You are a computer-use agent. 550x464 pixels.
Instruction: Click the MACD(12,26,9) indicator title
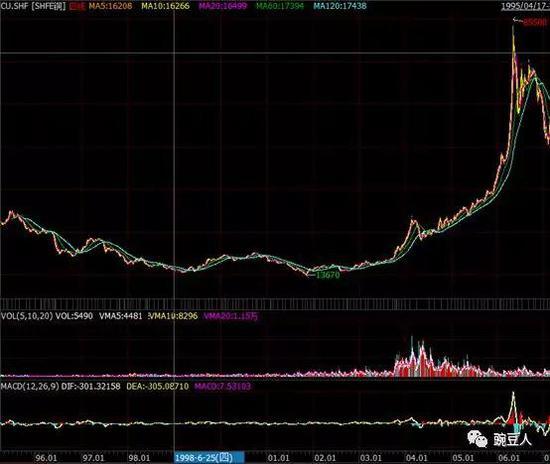(x=30, y=386)
